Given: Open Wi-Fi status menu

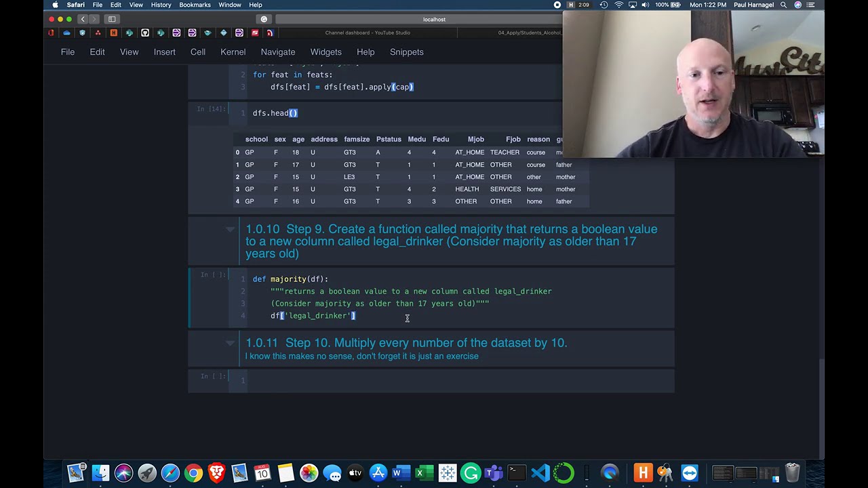Looking at the screenshot, I should (x=618, y=5).
